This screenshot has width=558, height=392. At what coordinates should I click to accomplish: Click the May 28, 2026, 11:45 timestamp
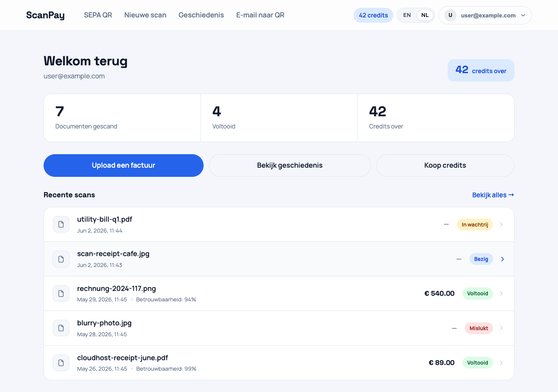click(102, 335)
